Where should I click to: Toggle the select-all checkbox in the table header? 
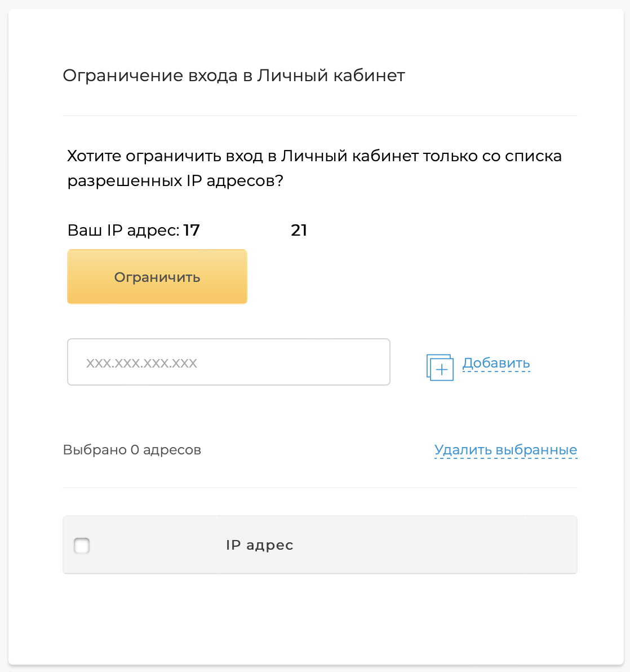click(x=81, y=545)
